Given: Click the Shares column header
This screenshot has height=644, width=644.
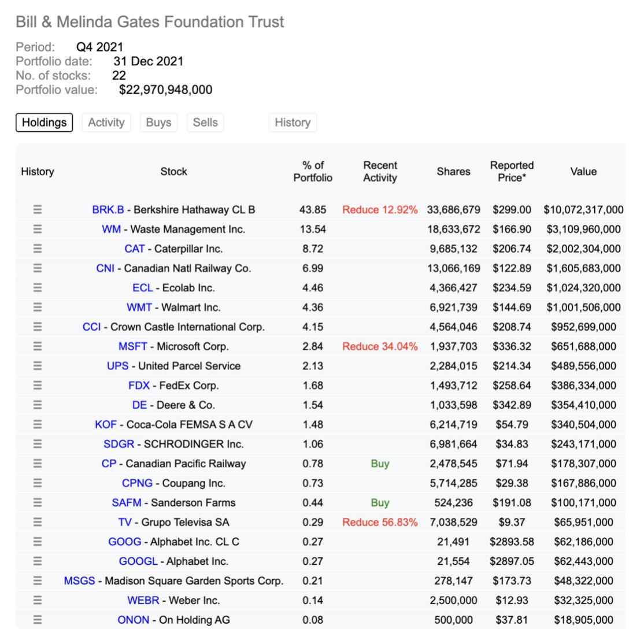Looking at the screenshot, I should [x=453, y=171].
